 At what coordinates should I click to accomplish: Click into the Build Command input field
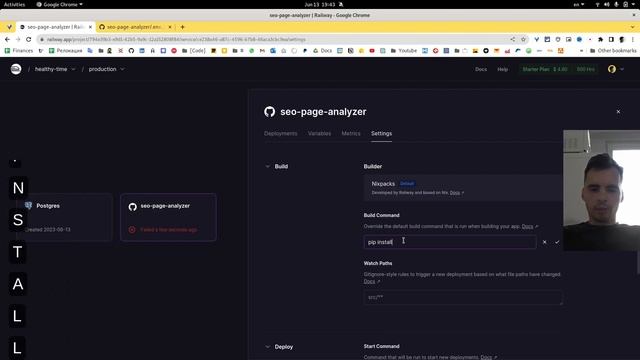(x=450, y=242)
